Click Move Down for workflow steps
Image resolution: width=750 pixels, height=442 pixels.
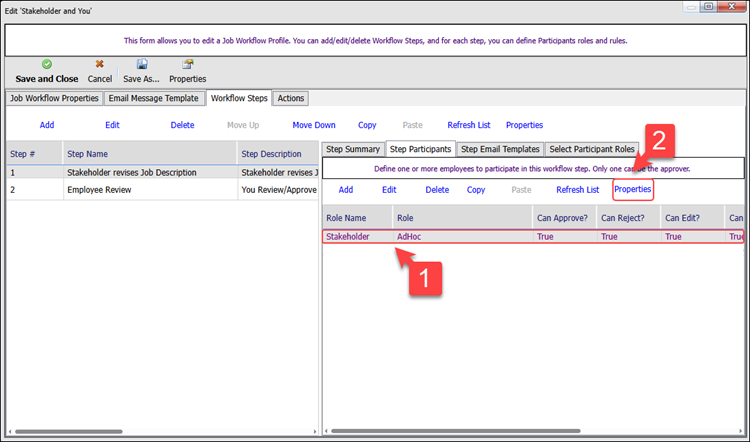pyautogui.click(x=314, y=125)
